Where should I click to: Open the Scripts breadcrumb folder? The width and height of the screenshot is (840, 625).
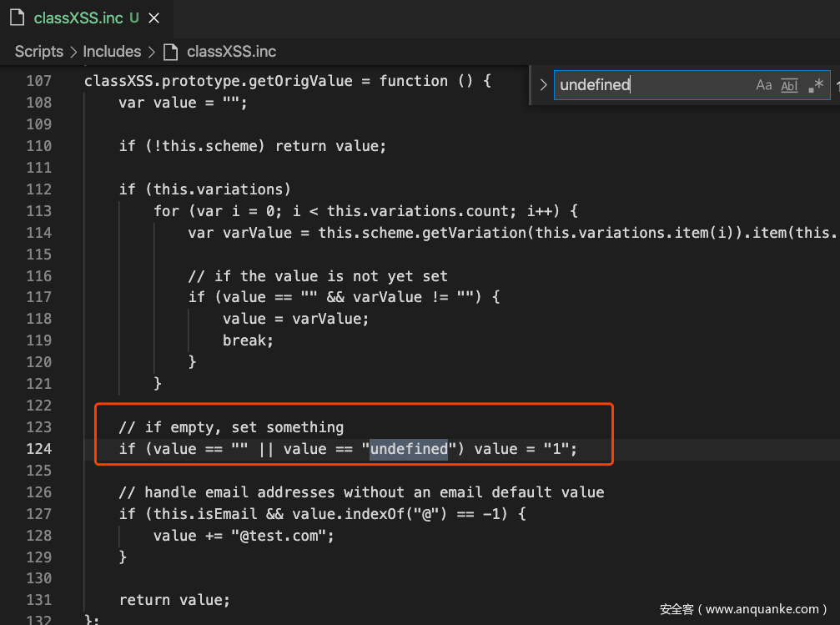coord(38,52)
